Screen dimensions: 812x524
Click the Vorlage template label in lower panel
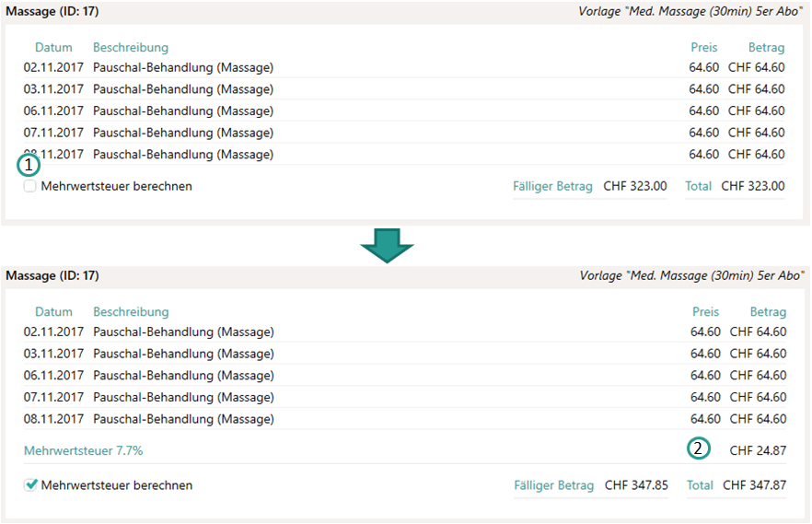click(690, 275)
